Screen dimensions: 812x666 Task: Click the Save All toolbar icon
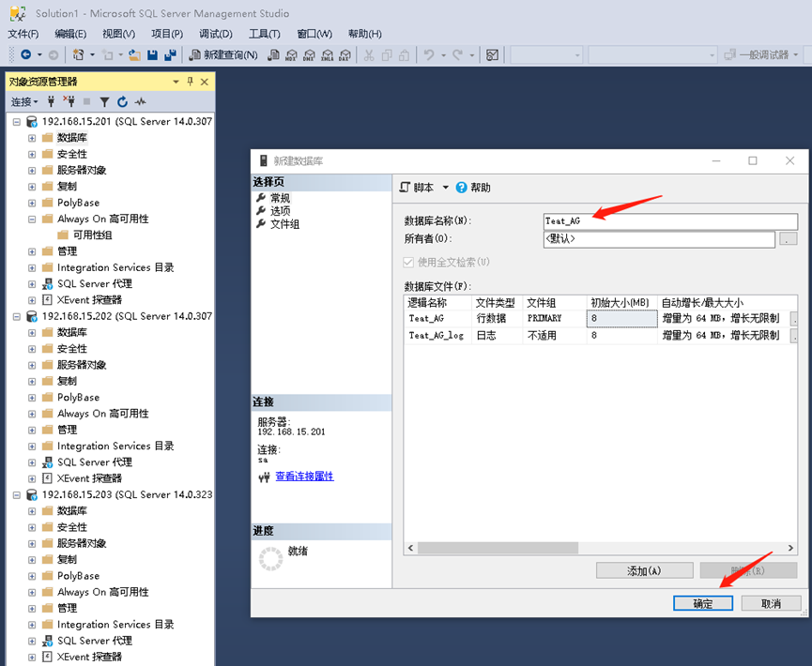tap(170, 54)
